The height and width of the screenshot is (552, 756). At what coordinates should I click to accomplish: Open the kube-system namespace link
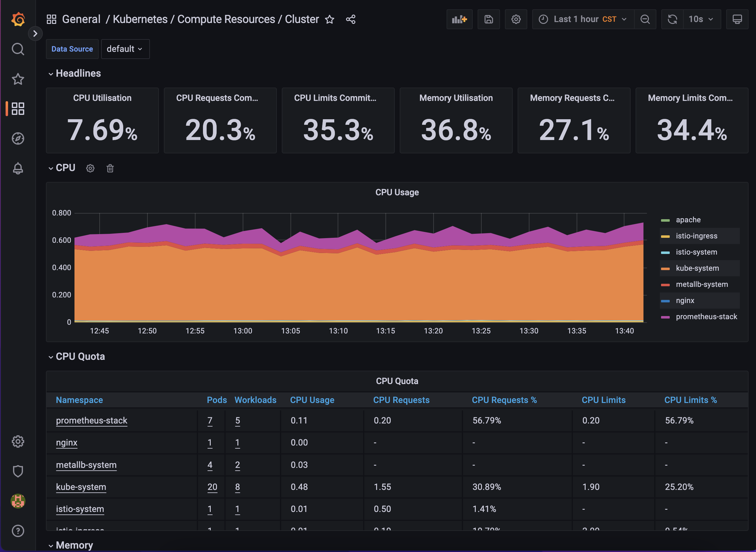(x=81, y=487)
